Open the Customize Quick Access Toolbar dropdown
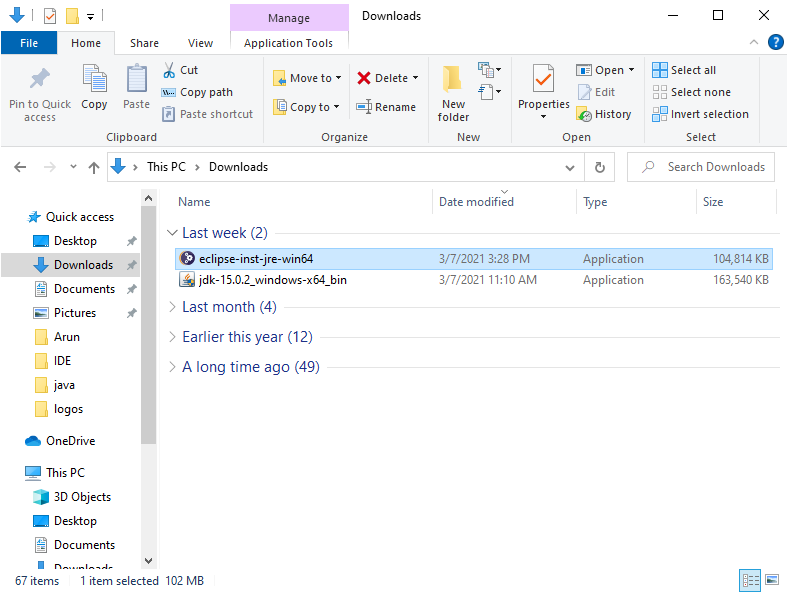 pyautogui.click(x=90, y=17)
